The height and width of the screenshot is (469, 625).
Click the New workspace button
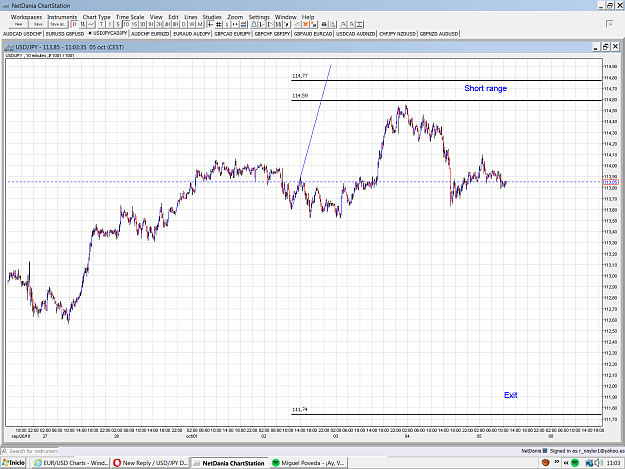click(x=18, y=24)
